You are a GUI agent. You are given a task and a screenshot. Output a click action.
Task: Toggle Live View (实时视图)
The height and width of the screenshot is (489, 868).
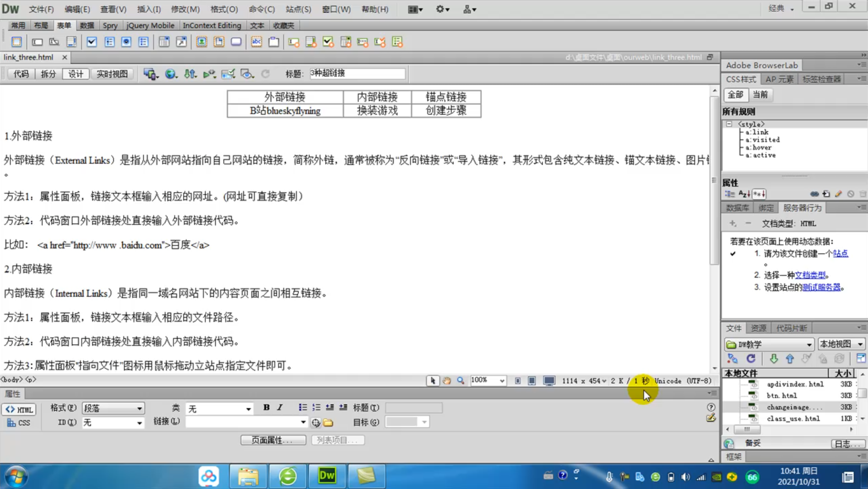[112, 74]
